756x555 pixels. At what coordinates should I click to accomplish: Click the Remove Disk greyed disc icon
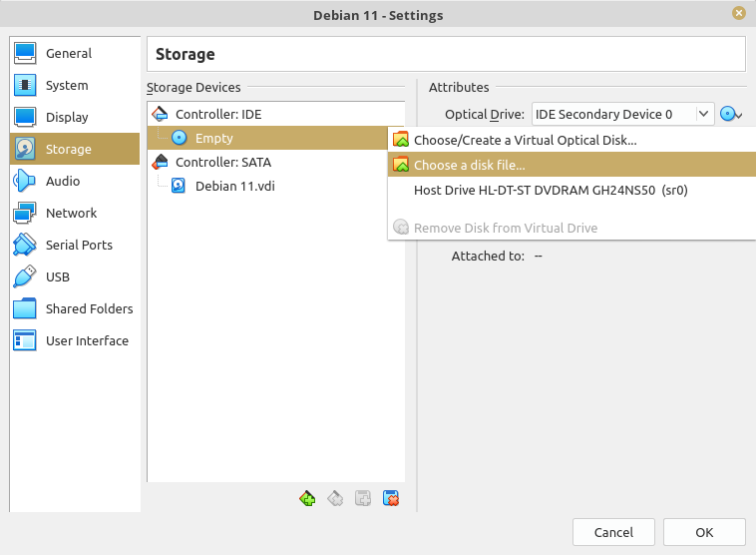tap(401, 228)
